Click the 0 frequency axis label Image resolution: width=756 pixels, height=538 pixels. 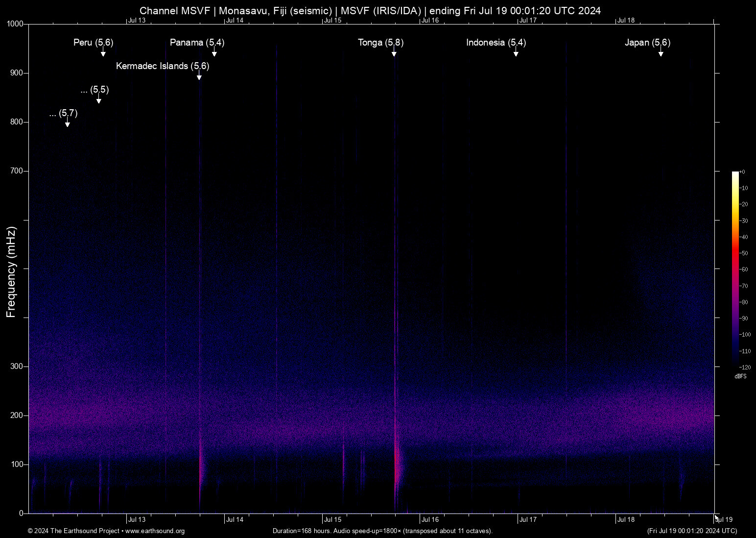point(21,514)
